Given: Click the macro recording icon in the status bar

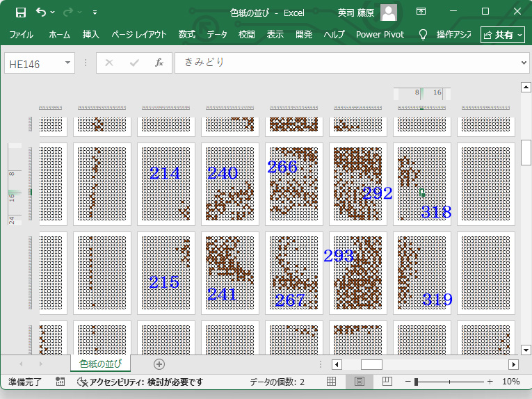Looking at the screenshot, I should pos(61,382).
